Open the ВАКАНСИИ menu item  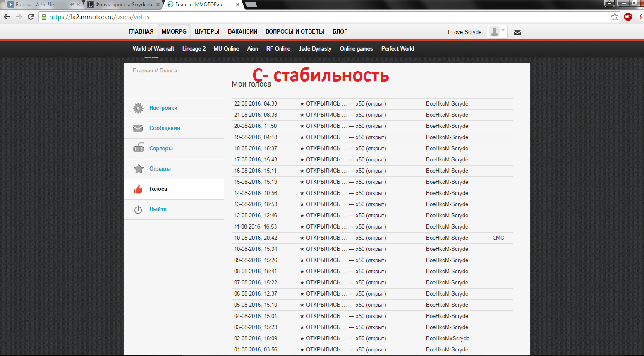(242, 31)
